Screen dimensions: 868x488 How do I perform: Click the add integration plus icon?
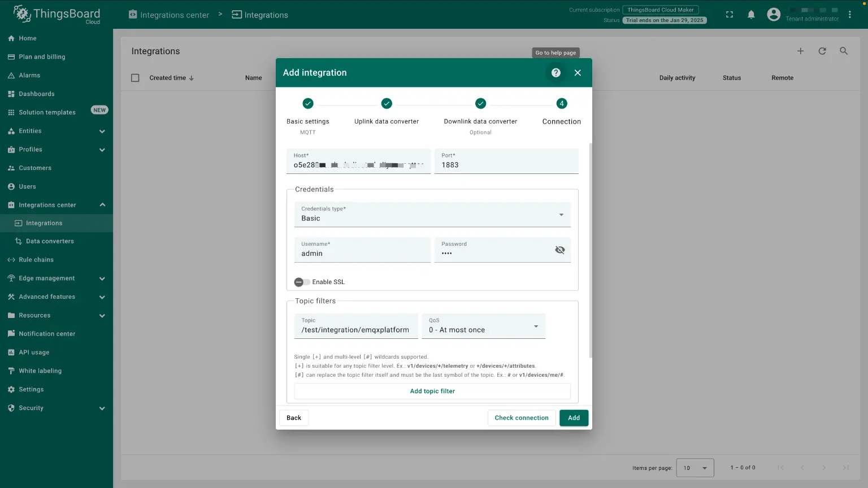(800, 51)
